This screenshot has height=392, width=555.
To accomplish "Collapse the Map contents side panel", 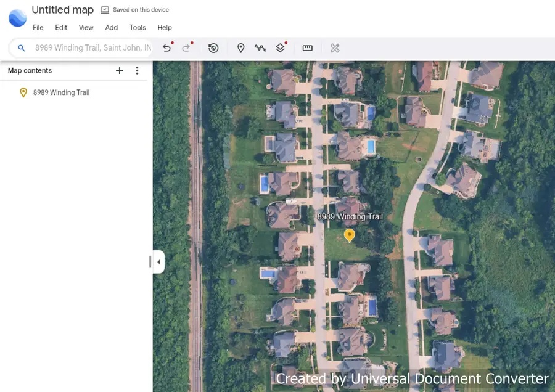I will click(x=158, y=261).
